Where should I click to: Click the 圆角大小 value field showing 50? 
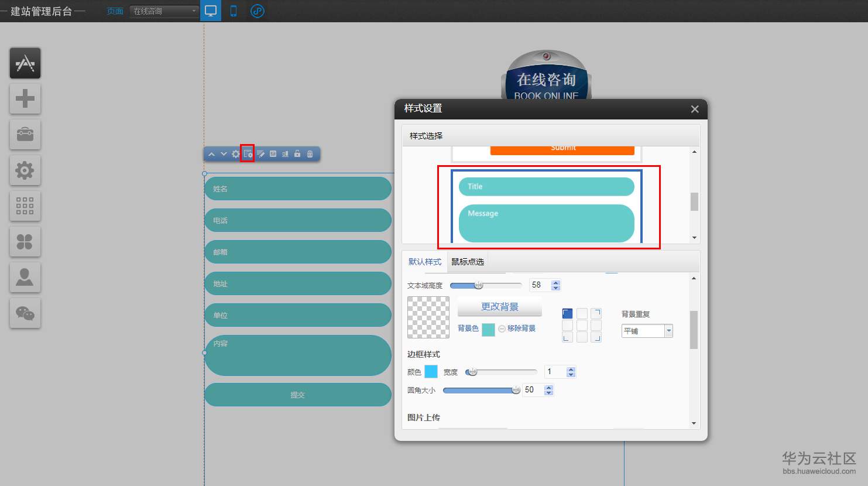coord(533,390)
